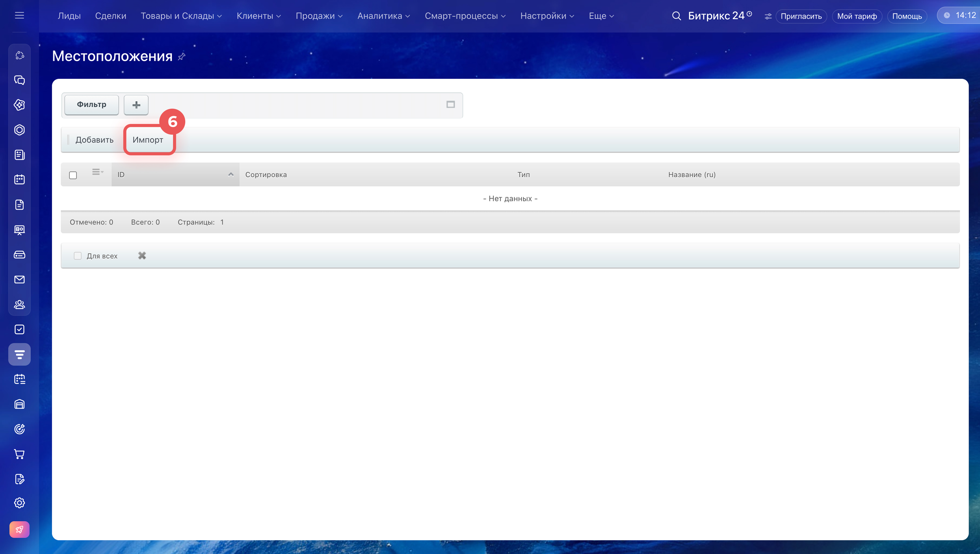This screenshot has width=980, height=554.
Task: Open the calendar sidebar icon
Action: 19,180
